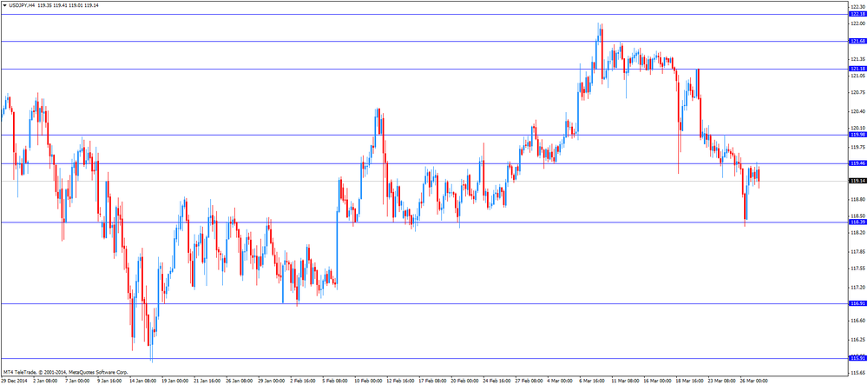Click the 118.20 price axis value

click(x=858, y=233)
